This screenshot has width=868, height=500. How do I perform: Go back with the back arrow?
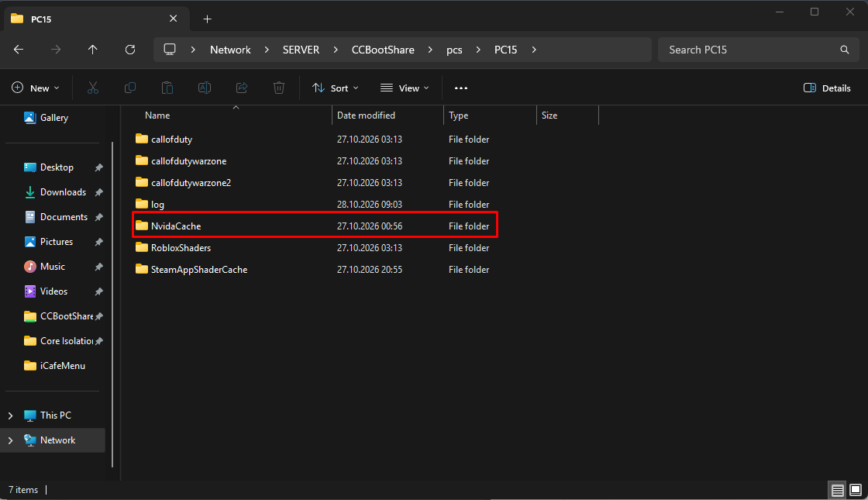pyautogui.click(x=19, y=50)
